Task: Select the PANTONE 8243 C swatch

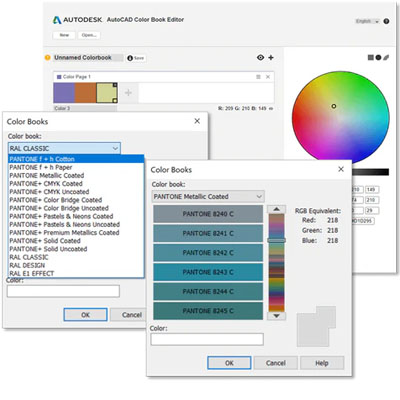Action: pos(208,272)
